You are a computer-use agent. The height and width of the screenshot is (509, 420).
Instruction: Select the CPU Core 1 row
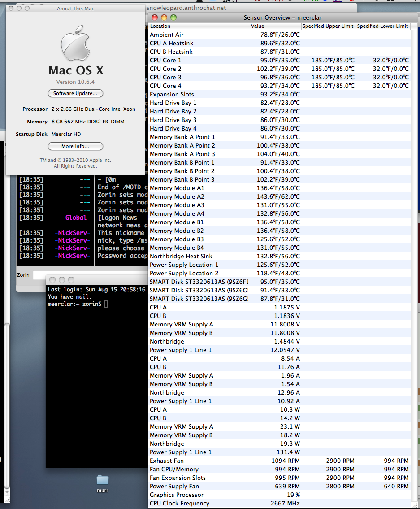279,60
